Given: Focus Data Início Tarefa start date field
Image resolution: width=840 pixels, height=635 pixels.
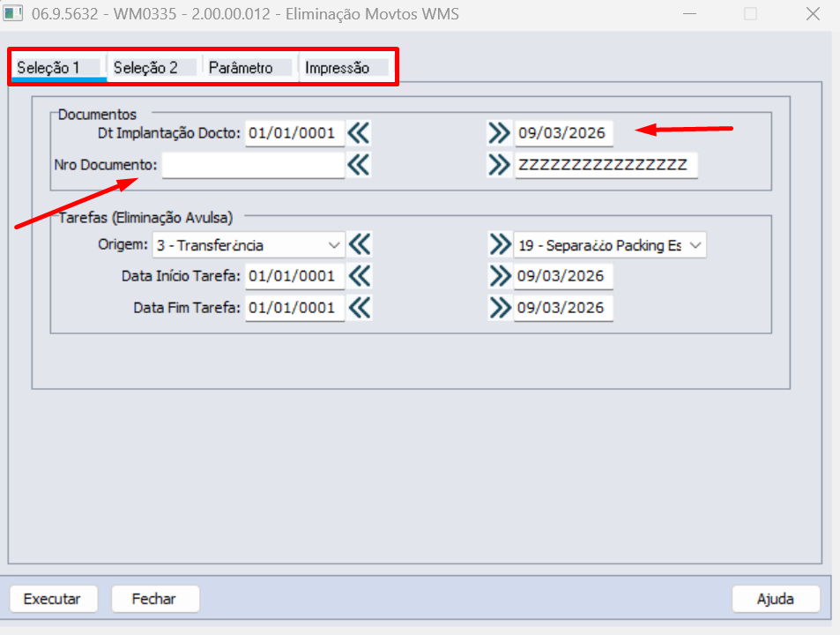Looking at the screenshot, I should 294,277.
